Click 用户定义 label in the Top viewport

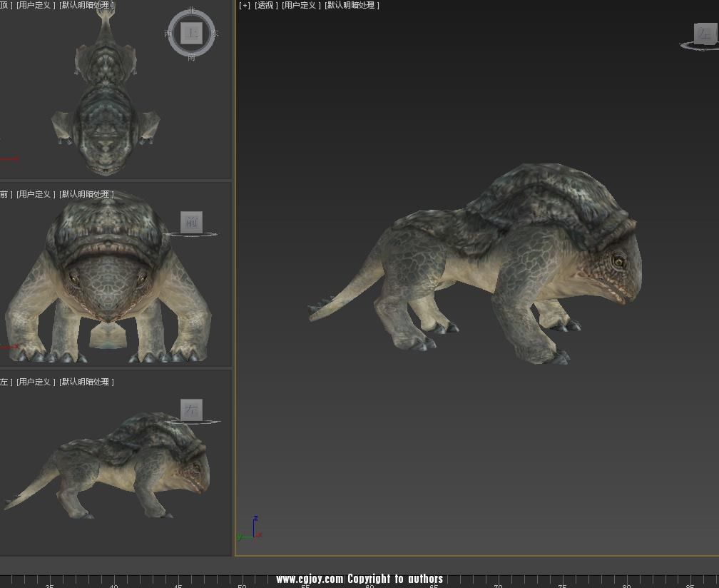tap(36, 6)
